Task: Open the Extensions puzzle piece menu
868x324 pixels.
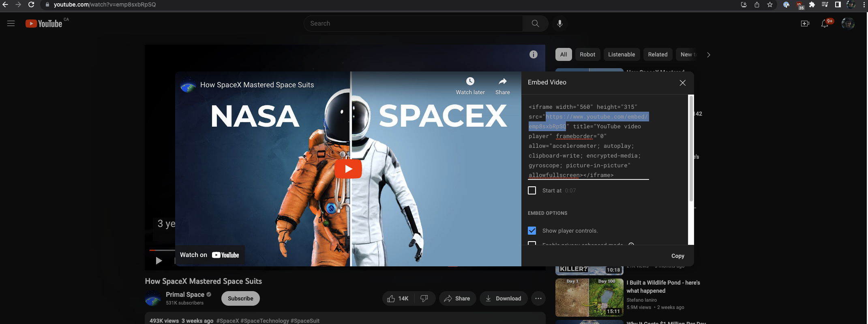Action: (x=812, y=4)
